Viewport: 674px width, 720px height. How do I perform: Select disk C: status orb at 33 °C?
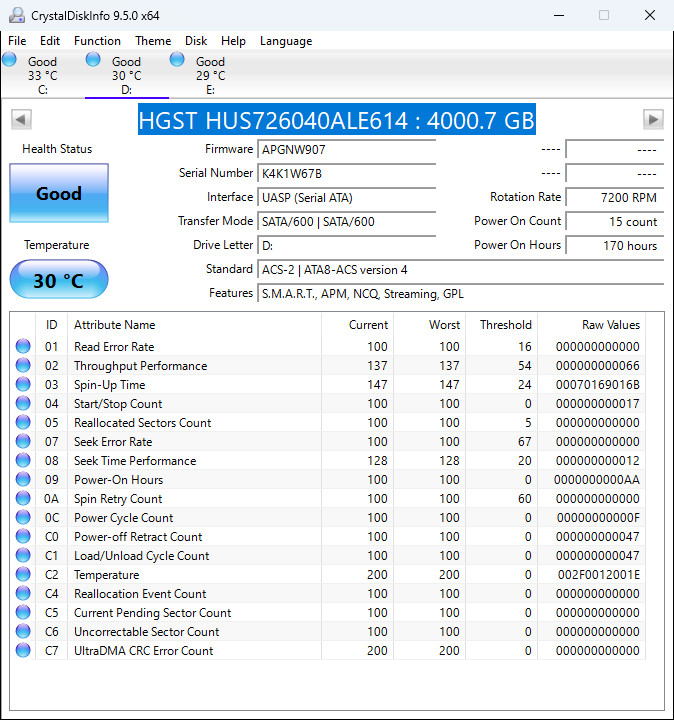click(9, 60)
